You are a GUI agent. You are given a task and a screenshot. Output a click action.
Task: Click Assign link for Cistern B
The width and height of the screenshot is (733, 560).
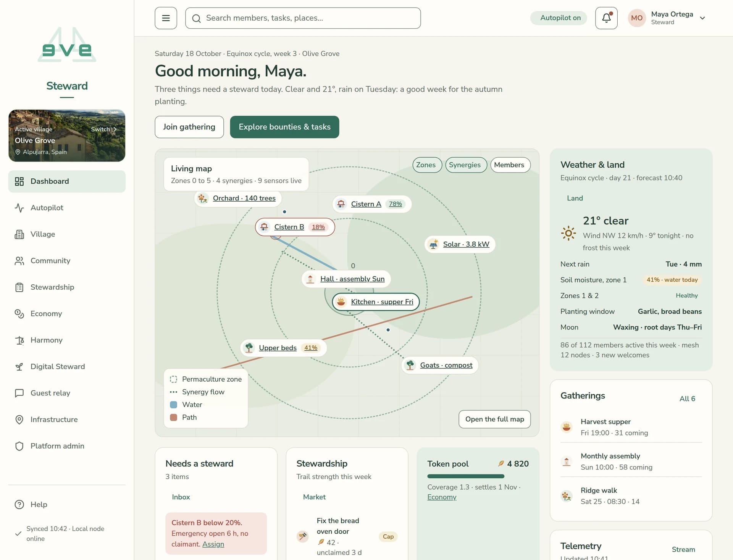pos(213,544)
